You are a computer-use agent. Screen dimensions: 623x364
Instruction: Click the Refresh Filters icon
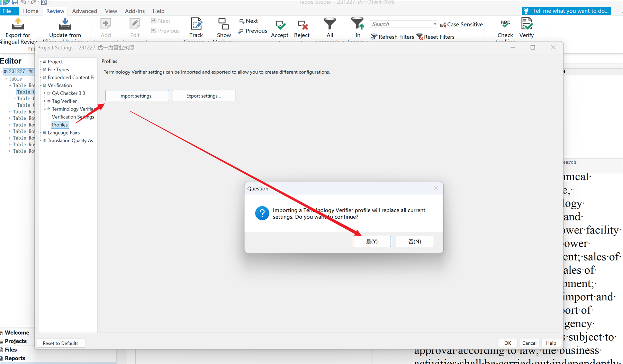374,37
